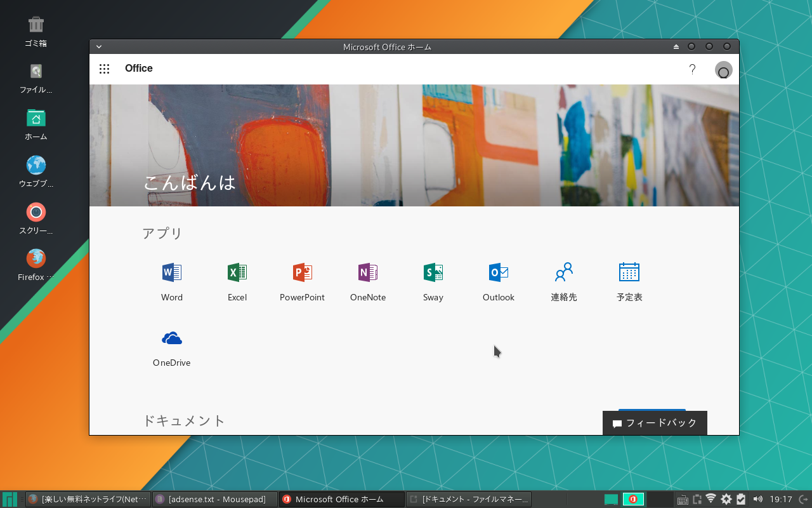Image resolution: width=812 pixels, height=508 pixels.
Task: Open the battery power tray icon
Action: [x=740, y=499]
